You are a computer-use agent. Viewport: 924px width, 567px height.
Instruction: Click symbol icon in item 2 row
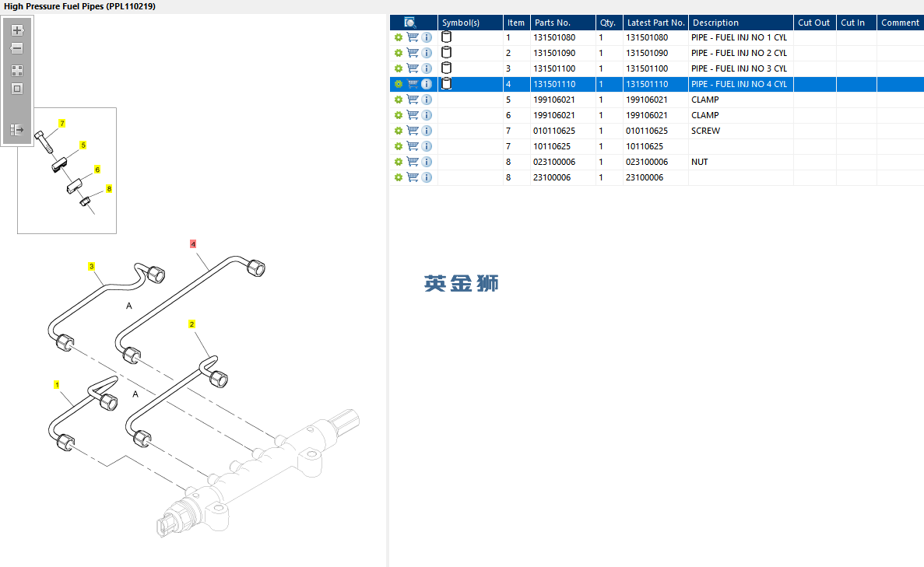(x=447, y=52)
